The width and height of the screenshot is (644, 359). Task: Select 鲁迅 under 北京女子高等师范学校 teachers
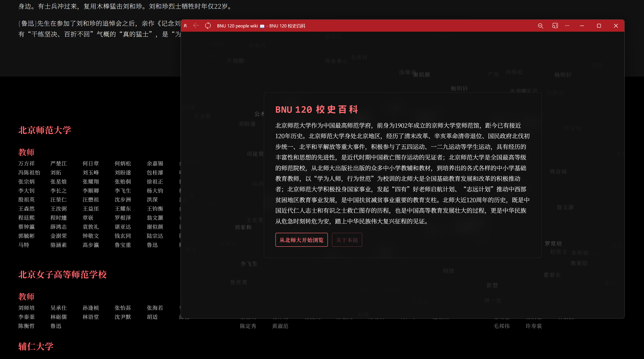56,326
